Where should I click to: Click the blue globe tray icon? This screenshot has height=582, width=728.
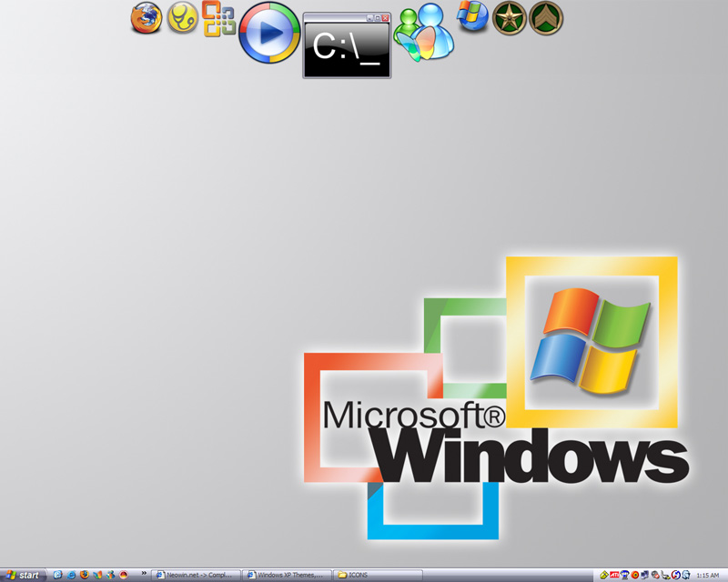[x=685, y=574]
